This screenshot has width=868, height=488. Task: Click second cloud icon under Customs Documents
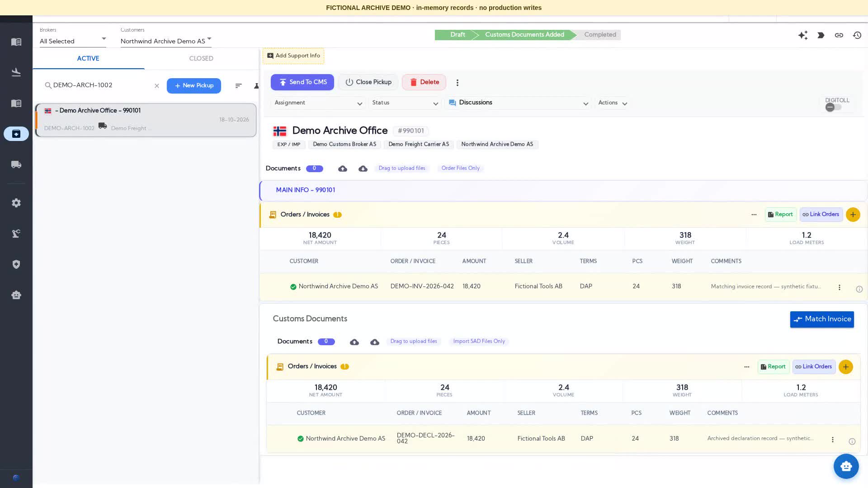pos(375,342)
